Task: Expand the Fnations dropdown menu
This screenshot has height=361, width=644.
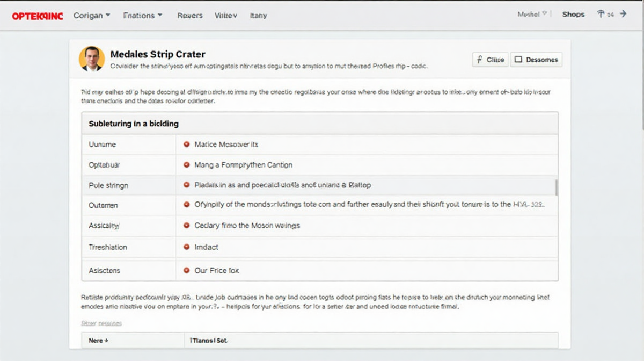Action: point(142,16)
